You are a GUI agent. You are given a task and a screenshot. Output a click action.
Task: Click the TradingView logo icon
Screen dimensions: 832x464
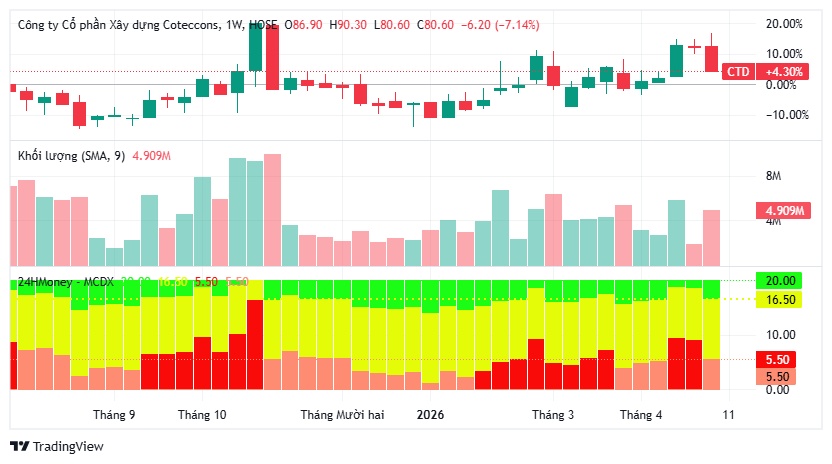(20, 446)
